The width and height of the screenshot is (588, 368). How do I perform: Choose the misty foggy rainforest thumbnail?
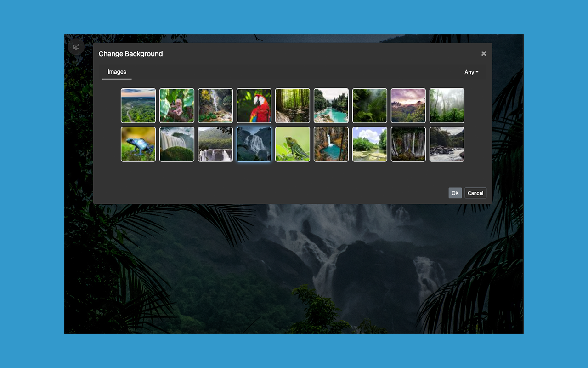(447, 106)
